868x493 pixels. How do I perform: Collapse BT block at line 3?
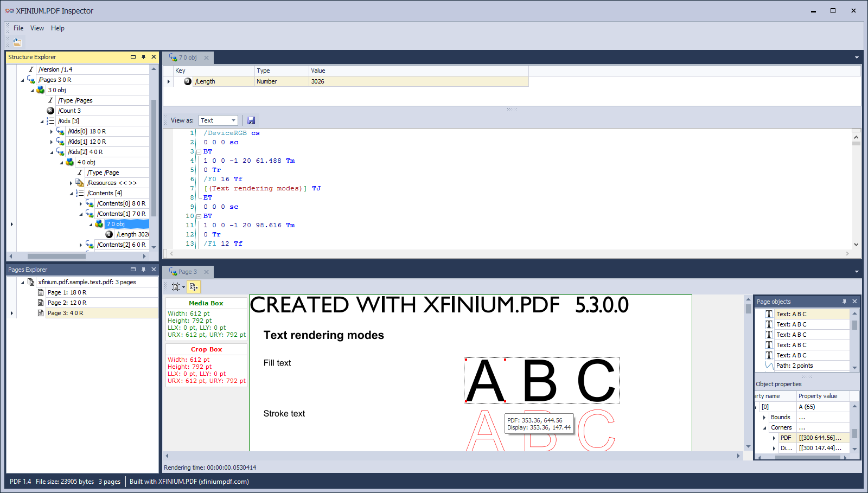199,152
